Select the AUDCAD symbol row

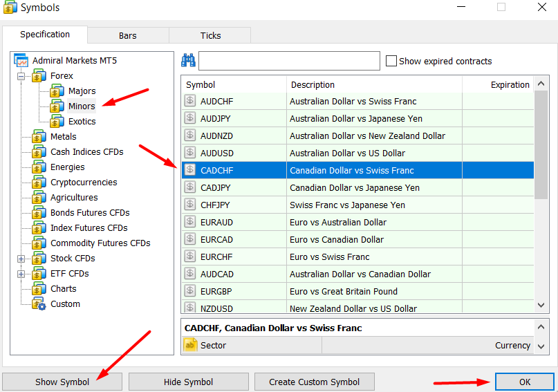pos(357,274)
